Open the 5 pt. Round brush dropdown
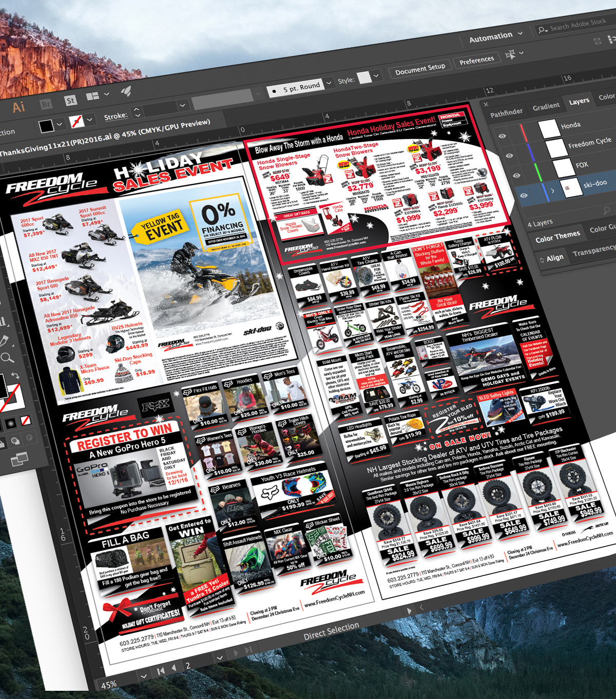616x699 pixels. [x=329, y=83]
